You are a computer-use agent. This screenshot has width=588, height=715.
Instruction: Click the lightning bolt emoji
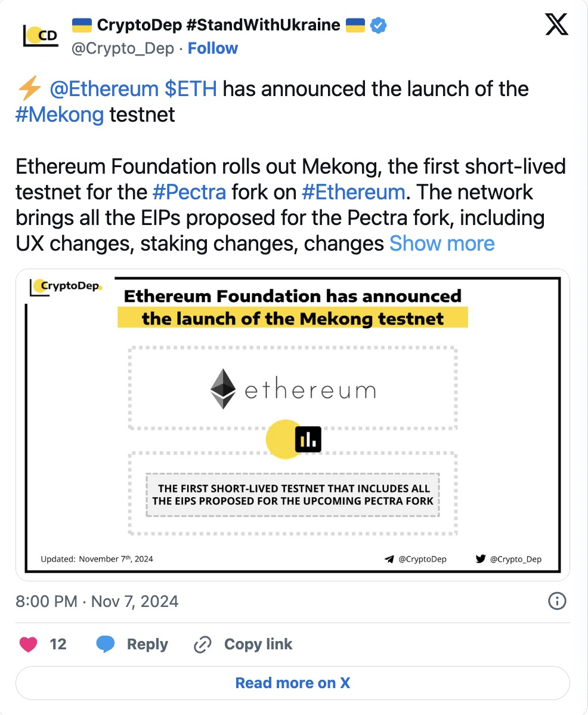coord(29,89)
